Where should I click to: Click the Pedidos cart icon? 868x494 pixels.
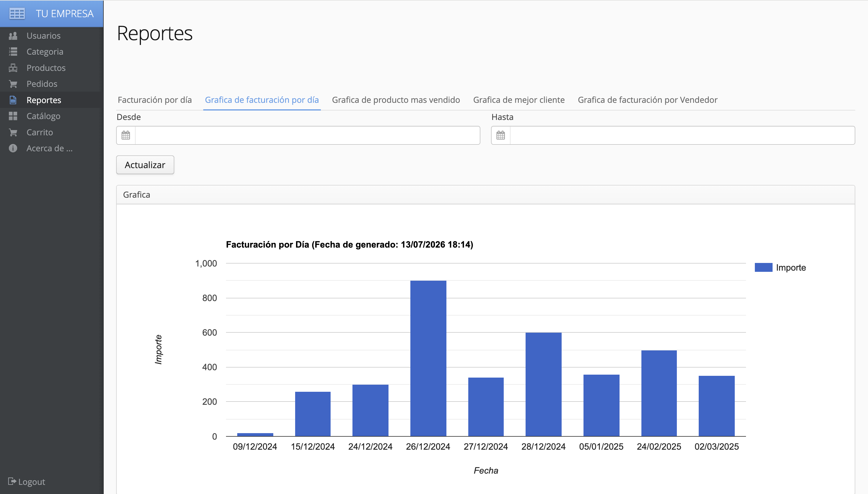coord(13,84)
